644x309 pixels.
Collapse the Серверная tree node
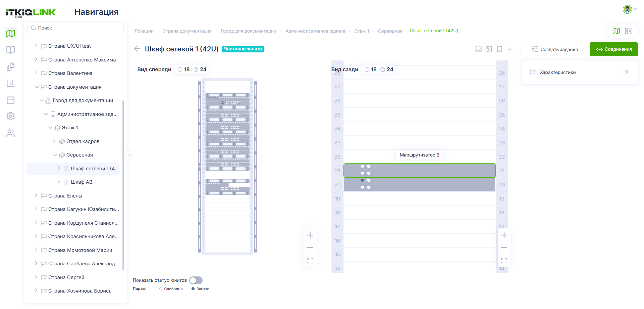pos(55,155)
